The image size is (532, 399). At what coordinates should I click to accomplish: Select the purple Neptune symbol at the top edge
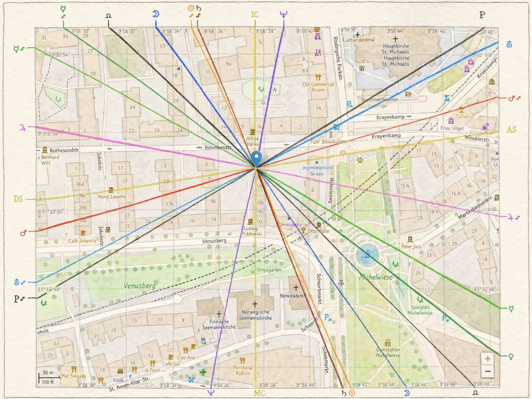pyautogui.click(x=284, y=15)
